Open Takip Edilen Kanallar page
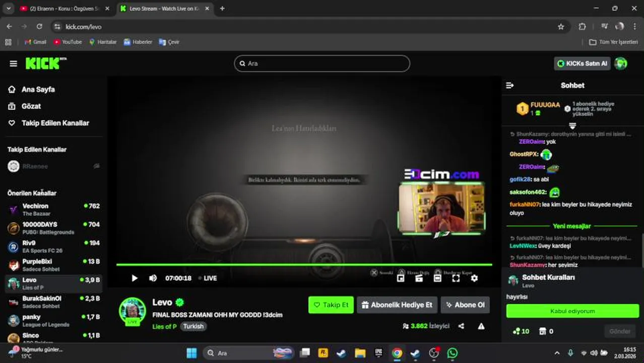The image size is (644, 363). click(48, 123)
